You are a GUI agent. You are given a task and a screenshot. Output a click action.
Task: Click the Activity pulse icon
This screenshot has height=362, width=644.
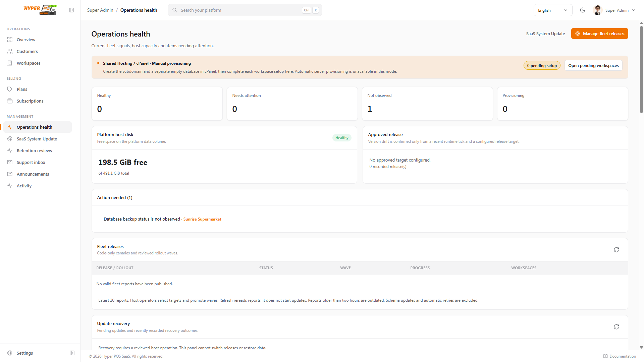[x=10, y=186]
